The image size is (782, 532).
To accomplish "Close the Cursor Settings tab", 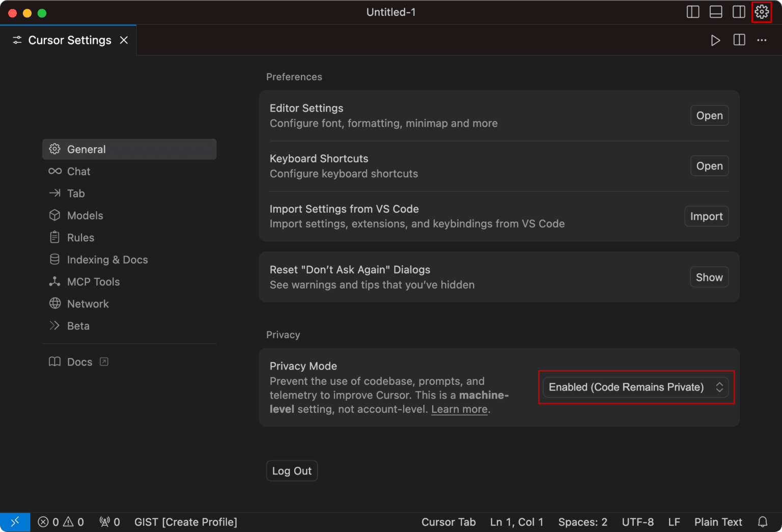I will [124, 40].
